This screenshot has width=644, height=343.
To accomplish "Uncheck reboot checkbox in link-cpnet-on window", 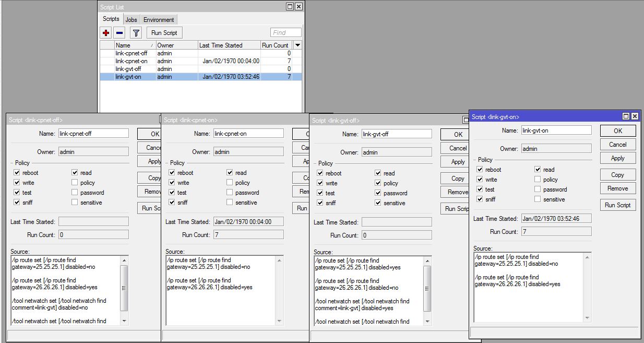I will tap(172, 173).
